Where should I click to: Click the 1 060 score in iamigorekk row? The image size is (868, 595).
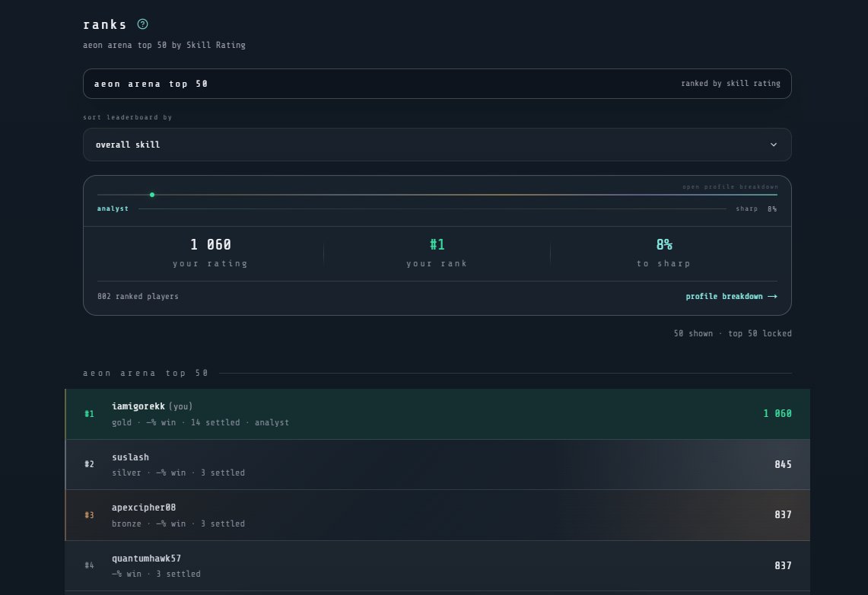coord(777,413)
